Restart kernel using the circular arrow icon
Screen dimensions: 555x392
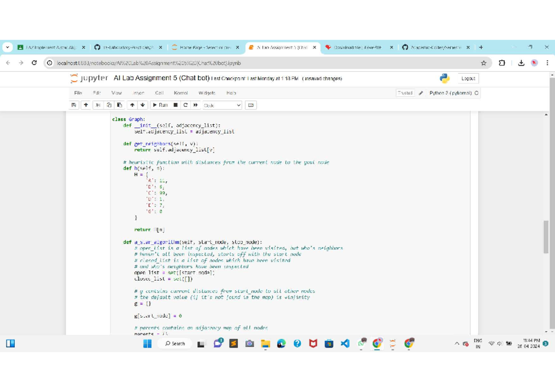tap(185, 105)
